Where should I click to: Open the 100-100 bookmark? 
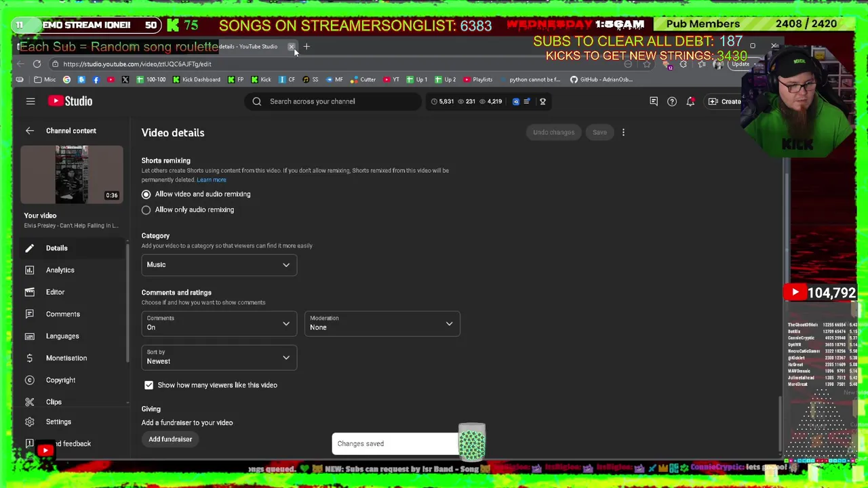(x=151, y=79)
